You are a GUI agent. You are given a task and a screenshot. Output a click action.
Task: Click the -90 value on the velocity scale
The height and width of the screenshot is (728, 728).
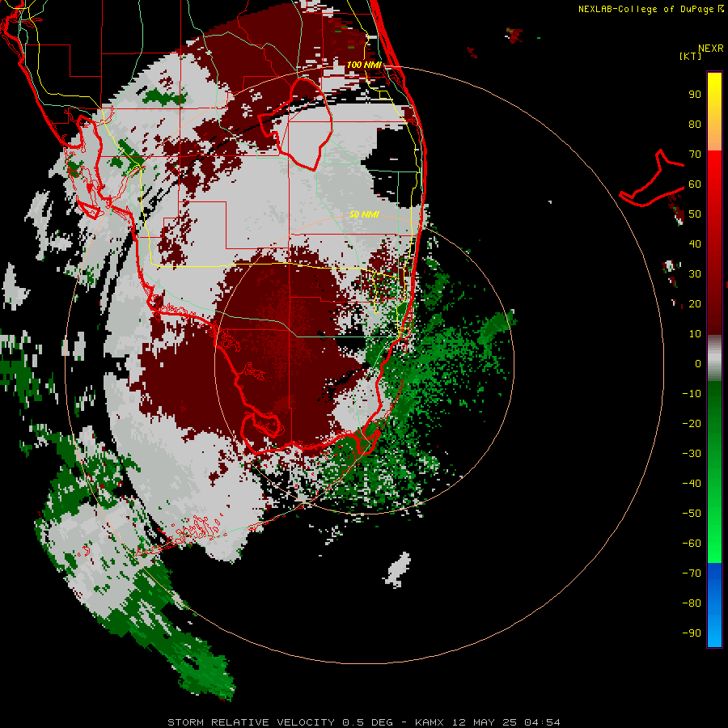[692, 633]
